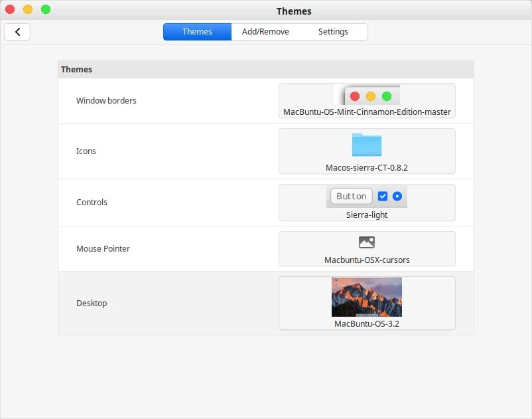Select the Macos-sierra-CT-0.8.2 icons theme
This screenshot has width=532, height=419.
pyautogui.click(x=367, y=151)
